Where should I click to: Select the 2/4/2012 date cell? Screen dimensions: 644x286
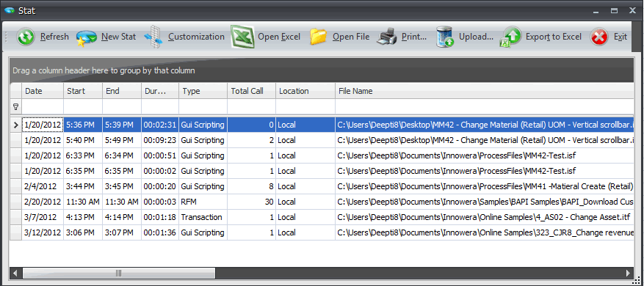click(43, 186)
